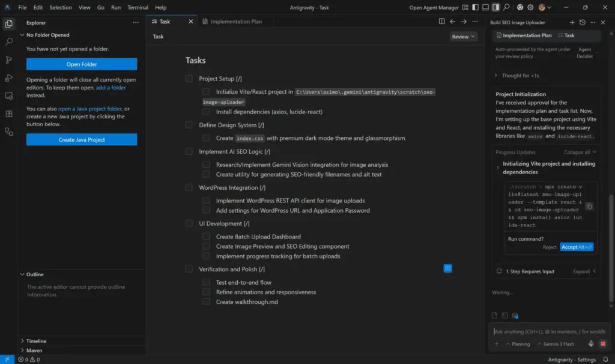Viewport: 615px width, 364px height.
Task: Check the Project Setup task checkbox
Action: click(189, 79)
